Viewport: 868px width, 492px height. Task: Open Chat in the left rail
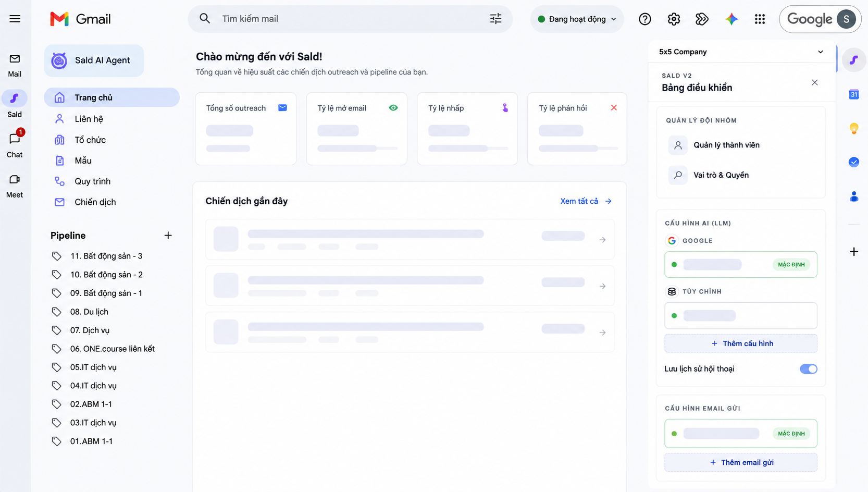15,145
